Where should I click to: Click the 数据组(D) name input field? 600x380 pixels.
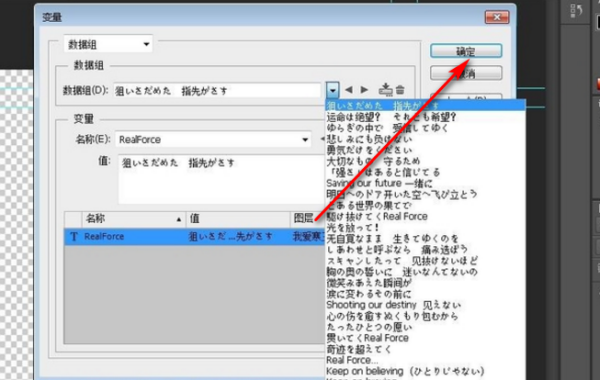217,91
